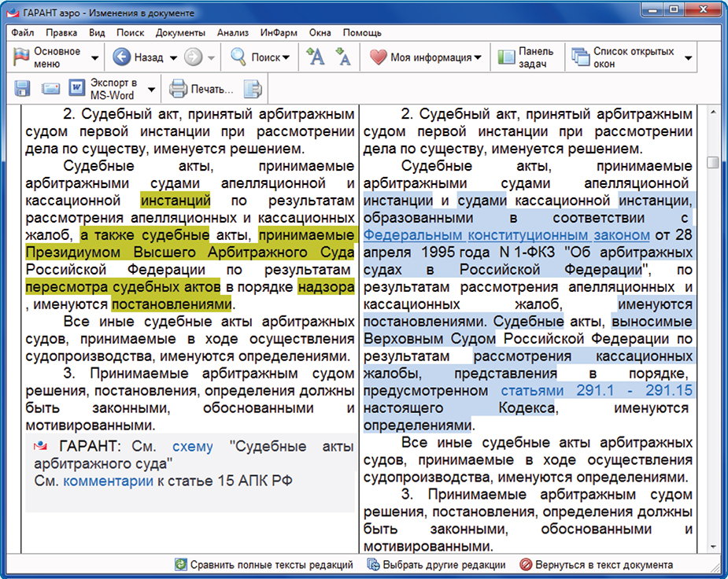Open the Федеральным конституционным законом link
Image resolution: width=728 pixels, height=579 pixels.
507,235
